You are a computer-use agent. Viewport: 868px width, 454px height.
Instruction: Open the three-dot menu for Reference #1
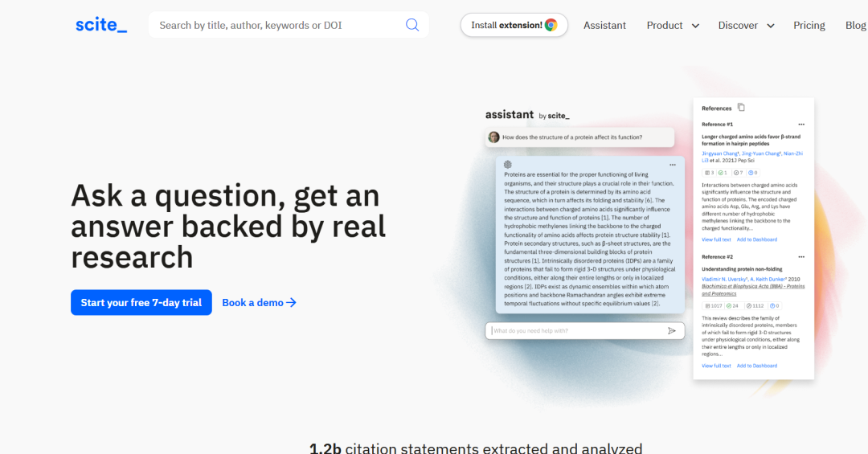tap(800, 125)
